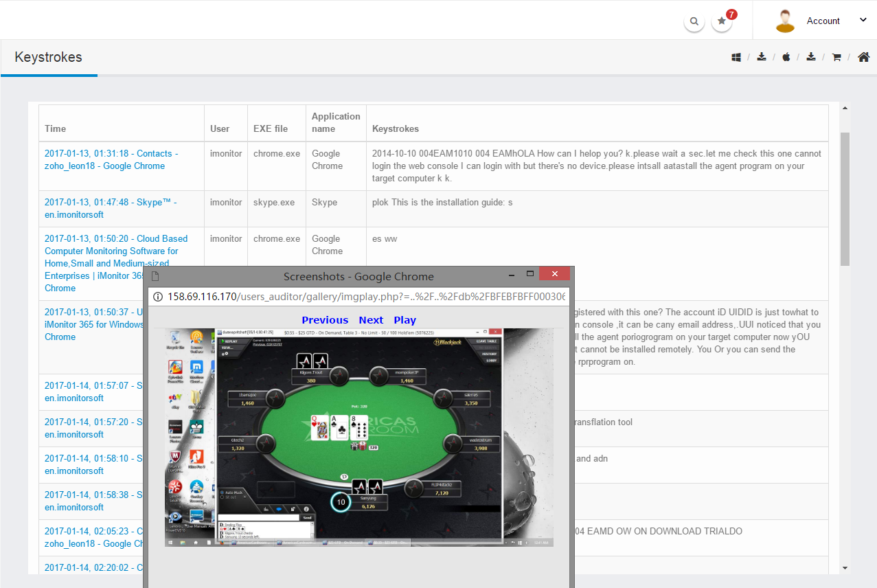Viewport: 877px width, 588px height.
Task: Expand the Account dropdown arrow
Action: tap(863, 20)
